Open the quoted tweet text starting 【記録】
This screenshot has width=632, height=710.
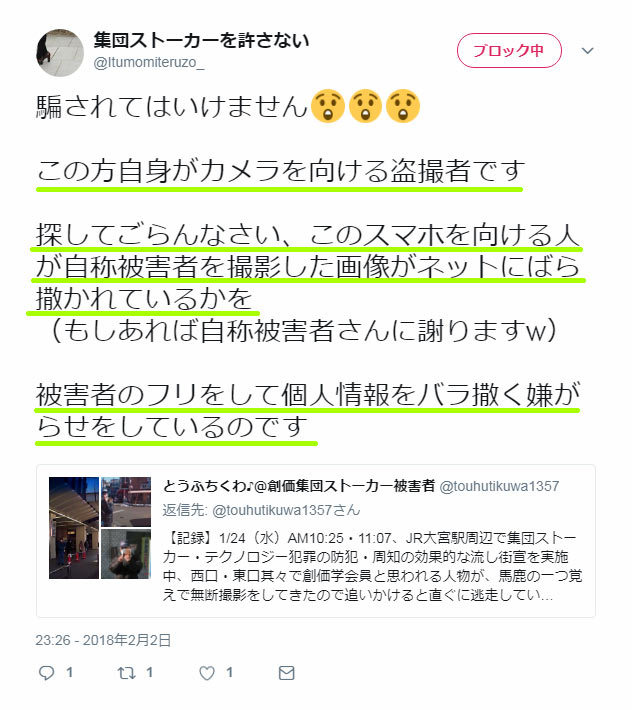coord(372,566)
